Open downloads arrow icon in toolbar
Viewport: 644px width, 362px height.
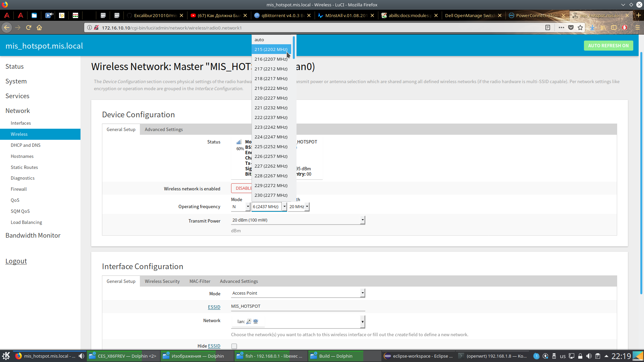592,27
